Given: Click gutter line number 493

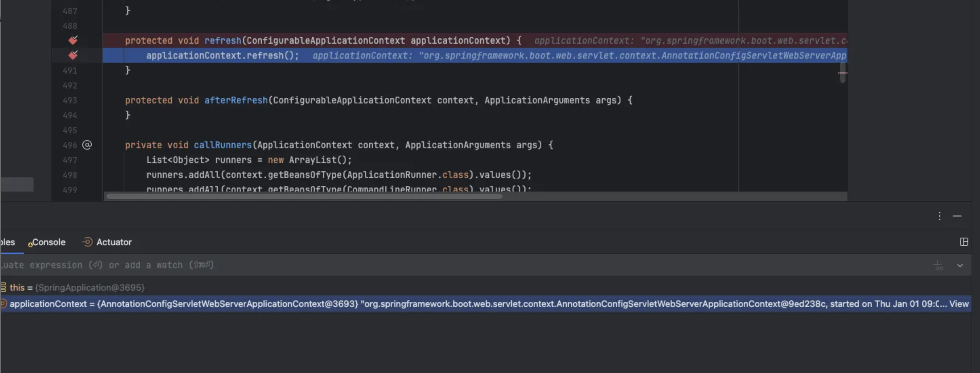Looking at the screenshot, I should tap(70, 100).
